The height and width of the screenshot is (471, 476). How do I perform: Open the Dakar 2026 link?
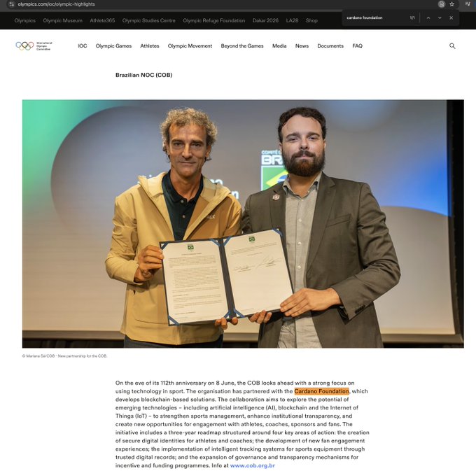[265, 20]
